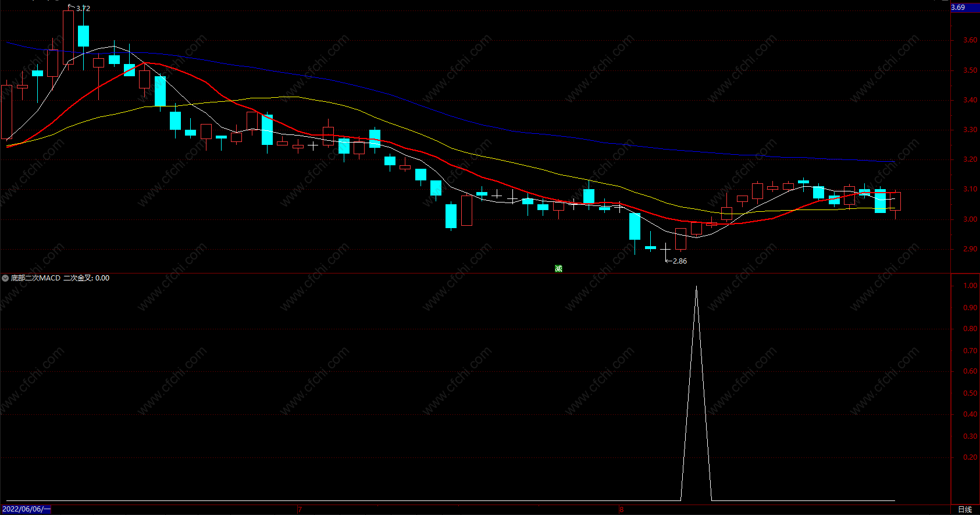Click the 底部二次MACD indicator name
Screen dimensions: 980x515
(35, 278)
